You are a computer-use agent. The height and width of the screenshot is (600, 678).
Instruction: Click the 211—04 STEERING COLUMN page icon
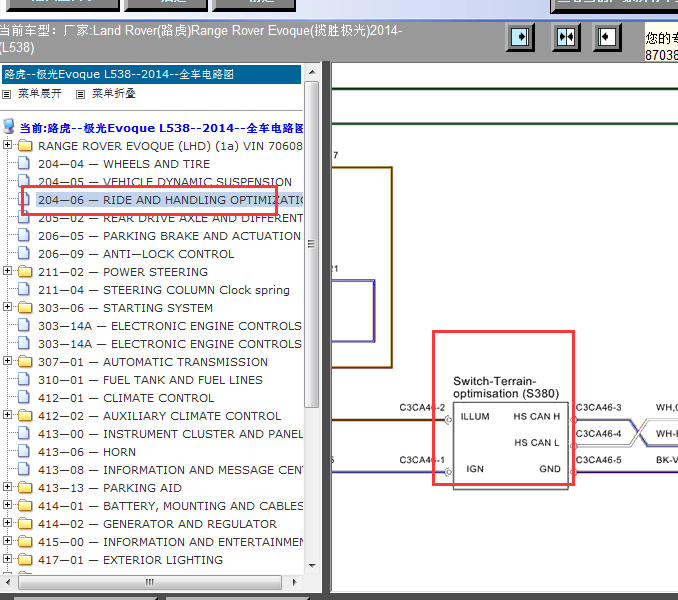click(x=24, y=289)
